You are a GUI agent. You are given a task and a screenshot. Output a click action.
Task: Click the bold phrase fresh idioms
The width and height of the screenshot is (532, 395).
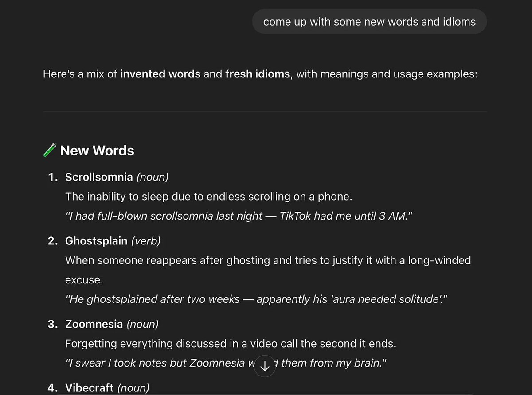(x=258, y=74)
